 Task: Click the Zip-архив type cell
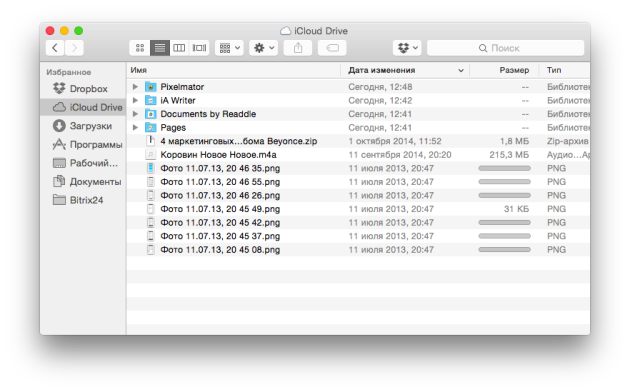tap(567, 141)
